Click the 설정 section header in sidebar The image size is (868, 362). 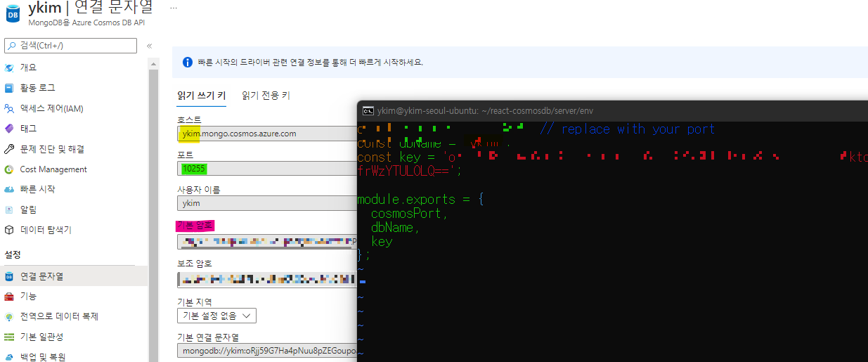13,254
